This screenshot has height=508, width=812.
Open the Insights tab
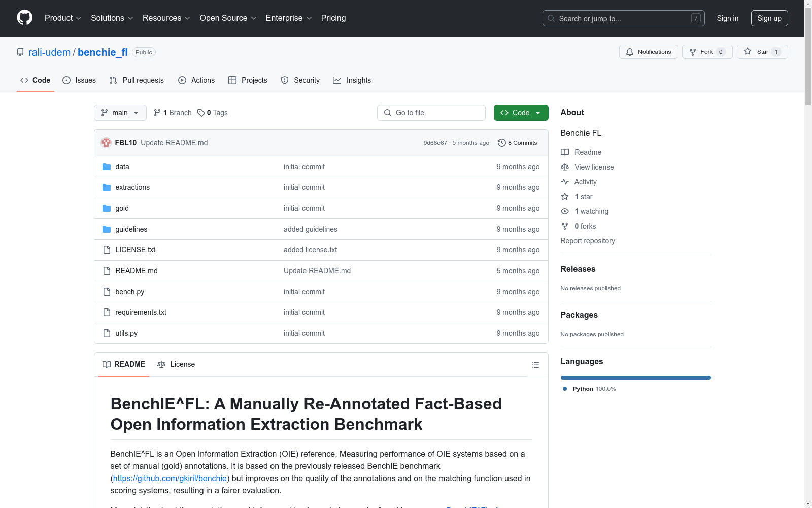352,80
